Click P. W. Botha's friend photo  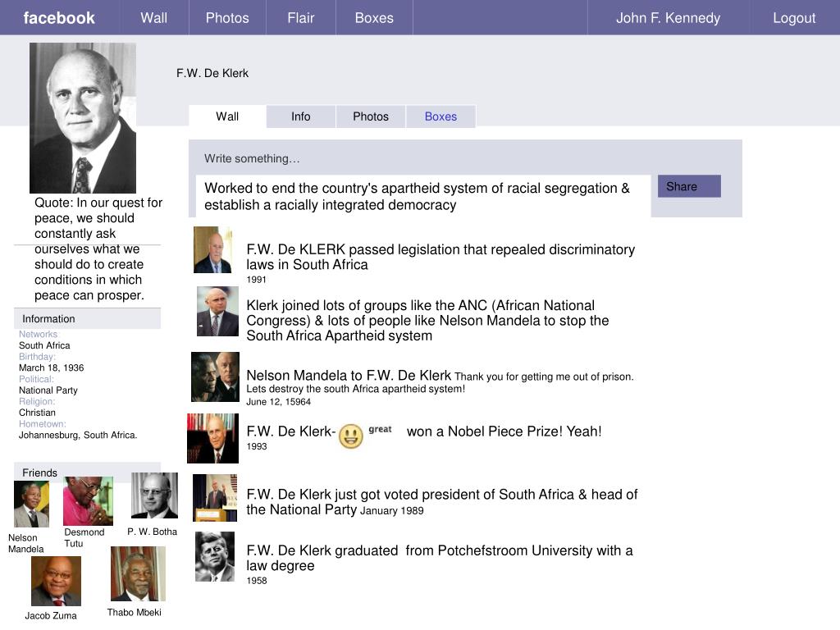[154, 495]
